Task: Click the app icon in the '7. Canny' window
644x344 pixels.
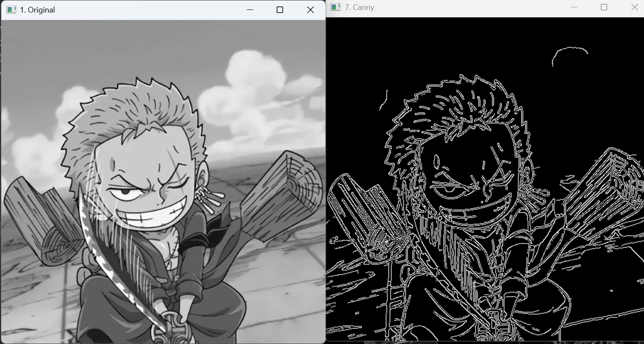Action: click(335, 7)
